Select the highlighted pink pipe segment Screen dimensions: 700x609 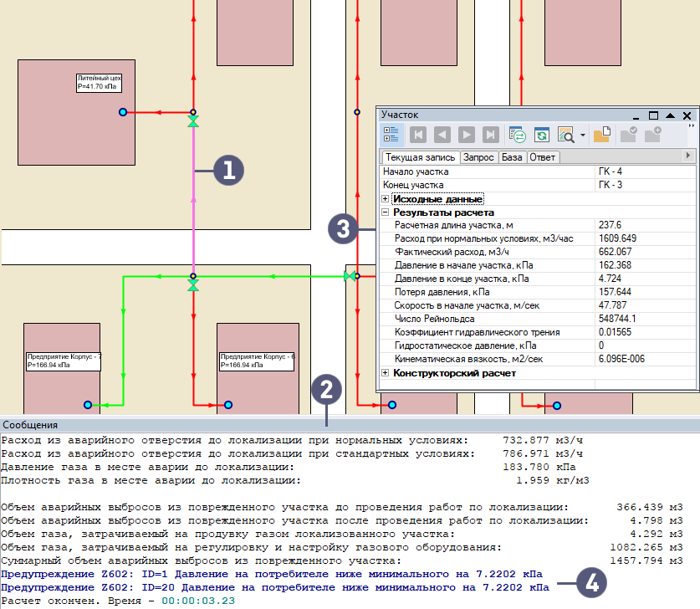coord(193,201)
